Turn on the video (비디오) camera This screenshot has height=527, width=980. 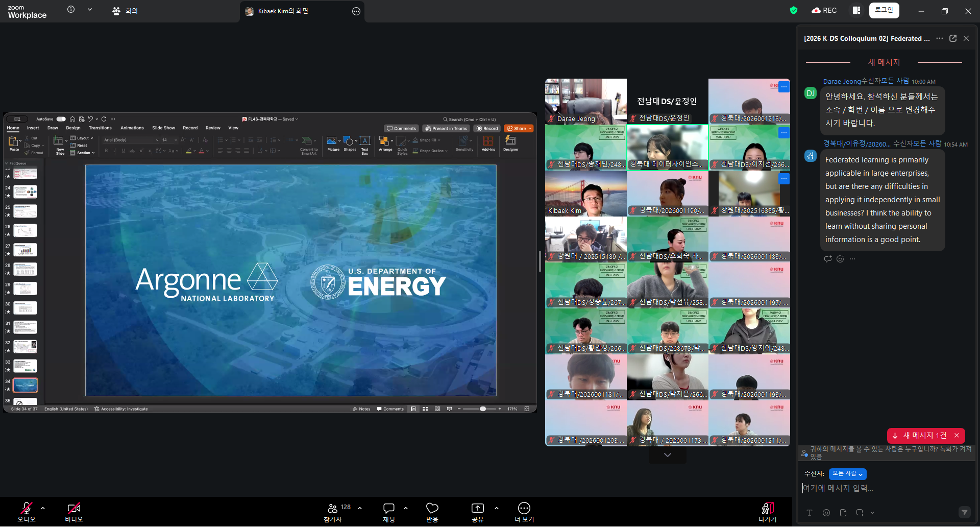(73, 508)
